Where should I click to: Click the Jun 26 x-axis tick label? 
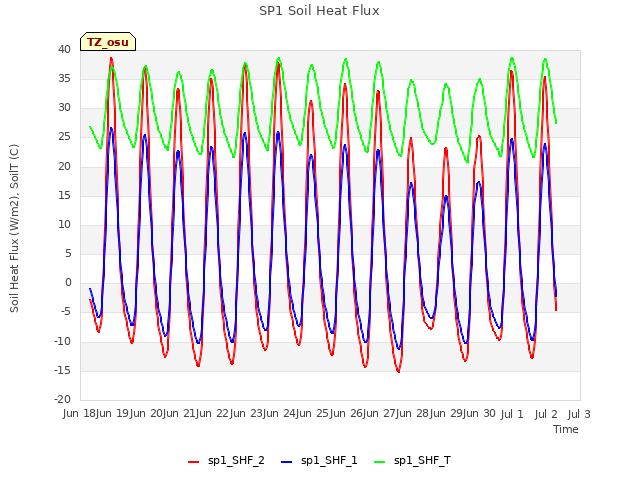click(x=348, y=414)
